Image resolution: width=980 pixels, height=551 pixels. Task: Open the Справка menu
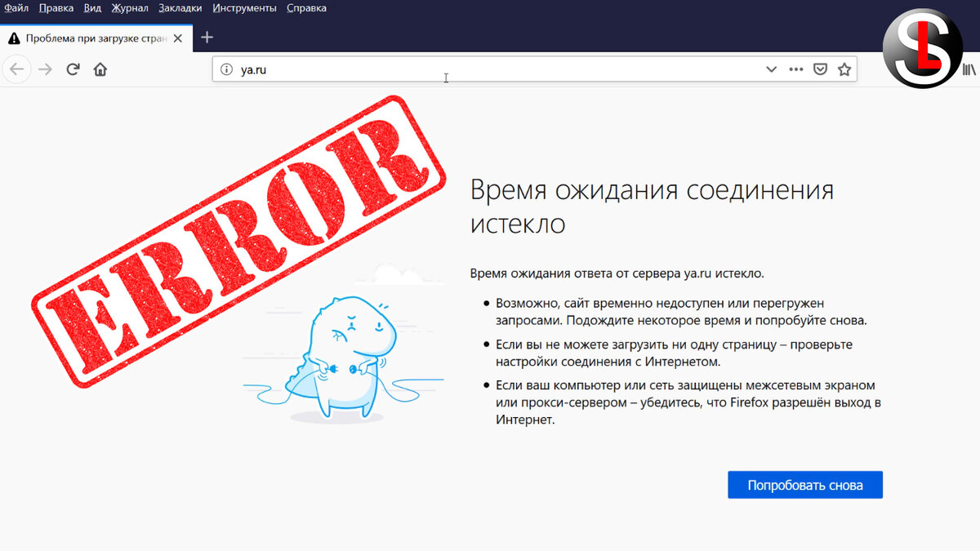click(x=306, y=8)
